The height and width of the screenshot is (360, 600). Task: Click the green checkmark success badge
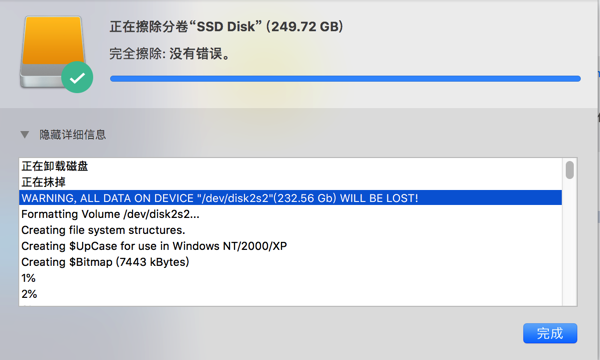point(77,77)
